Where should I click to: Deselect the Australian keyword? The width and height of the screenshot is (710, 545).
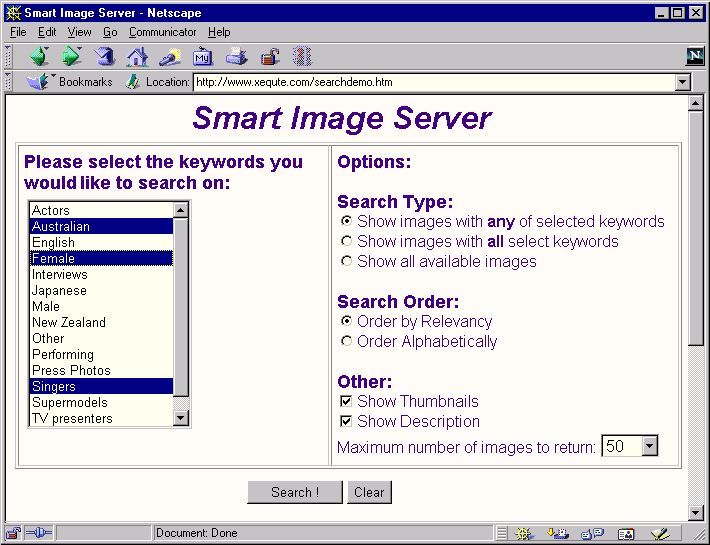(x=101, y=226)
